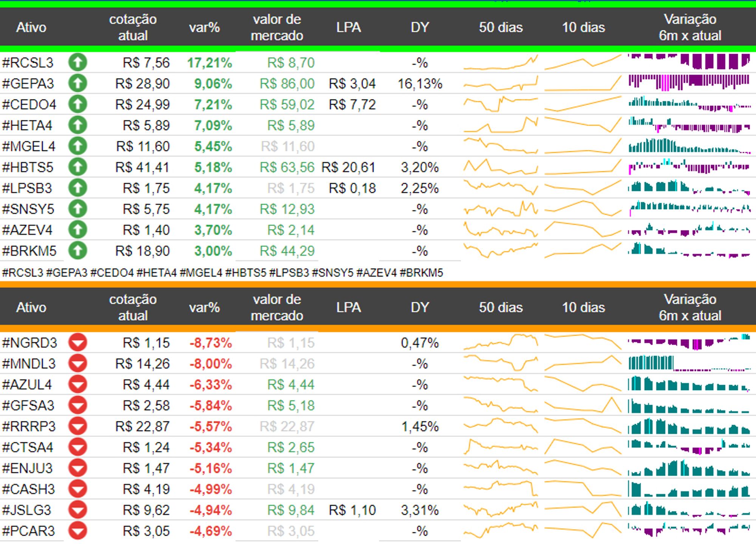The height and width of the screenshot is (544, 756).
Task: Select the #JSLG3 ticker name
Action: tap(26, 510)
